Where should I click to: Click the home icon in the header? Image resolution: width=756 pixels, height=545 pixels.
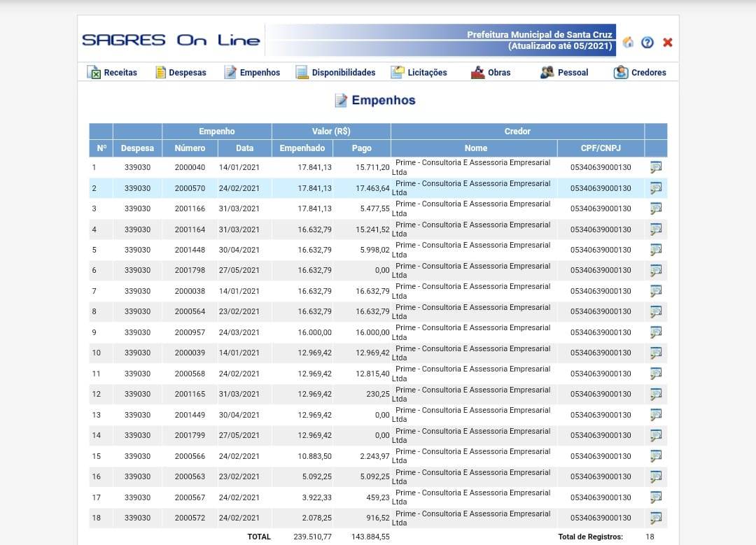pyautogui.click(x=628, y=42)
